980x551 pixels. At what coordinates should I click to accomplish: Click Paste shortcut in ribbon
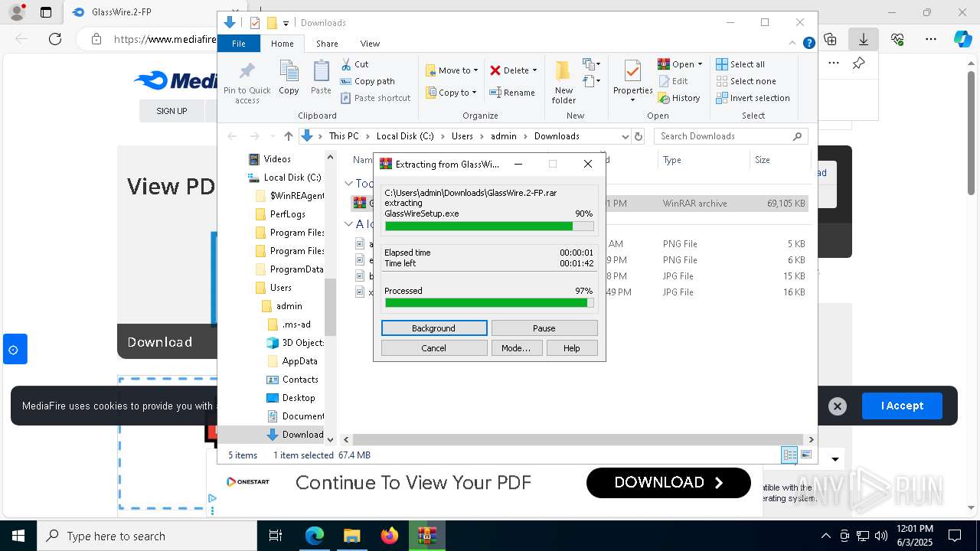[x=375, y=98]
